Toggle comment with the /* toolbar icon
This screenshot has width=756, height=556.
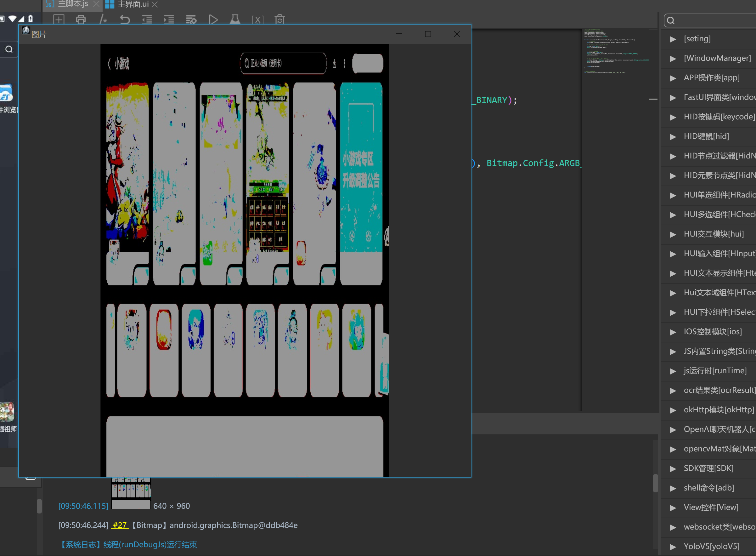pos(103,20)
